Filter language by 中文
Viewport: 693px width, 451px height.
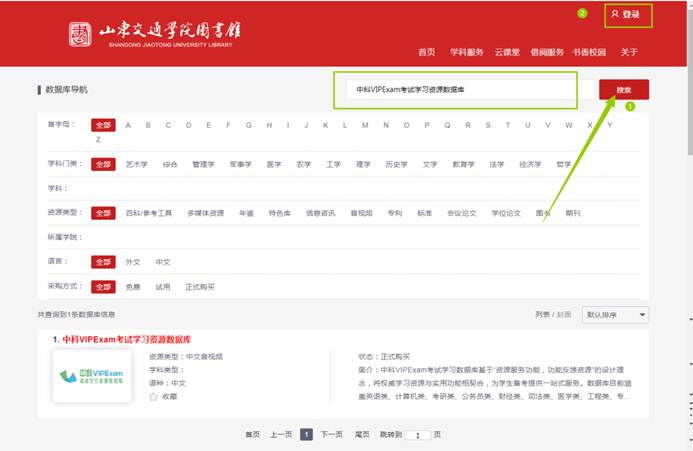tap(163, 262)
